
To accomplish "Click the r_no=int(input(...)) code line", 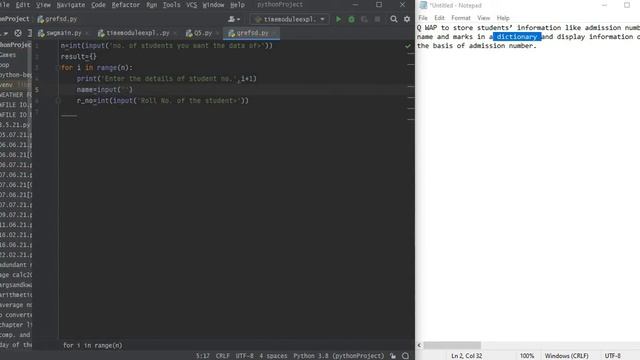I will click(162, 100).
